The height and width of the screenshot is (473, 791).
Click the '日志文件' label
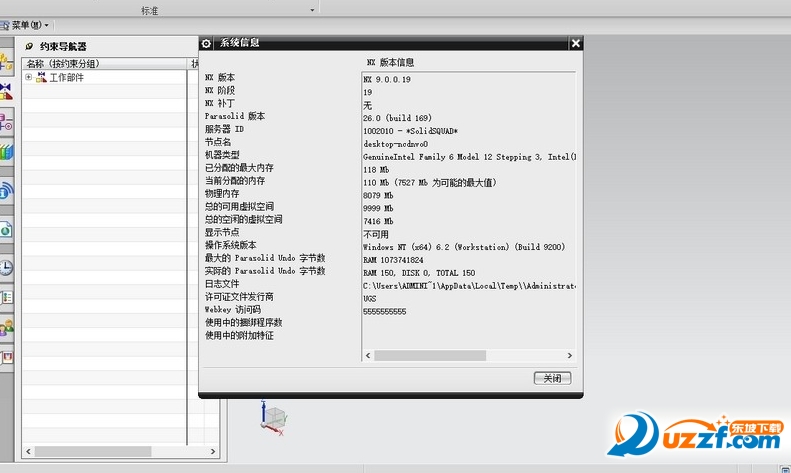click(x=222, y=284)
